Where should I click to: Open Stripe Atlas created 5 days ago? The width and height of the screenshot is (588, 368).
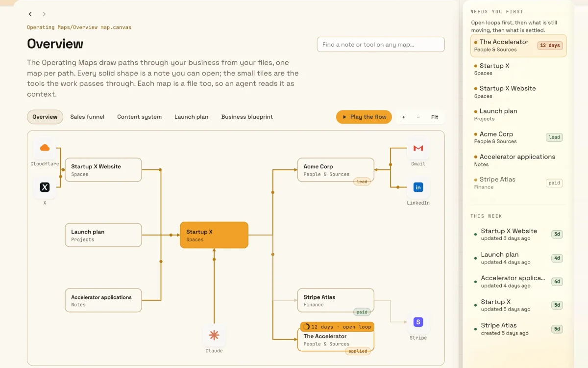(x=518, y=329)
